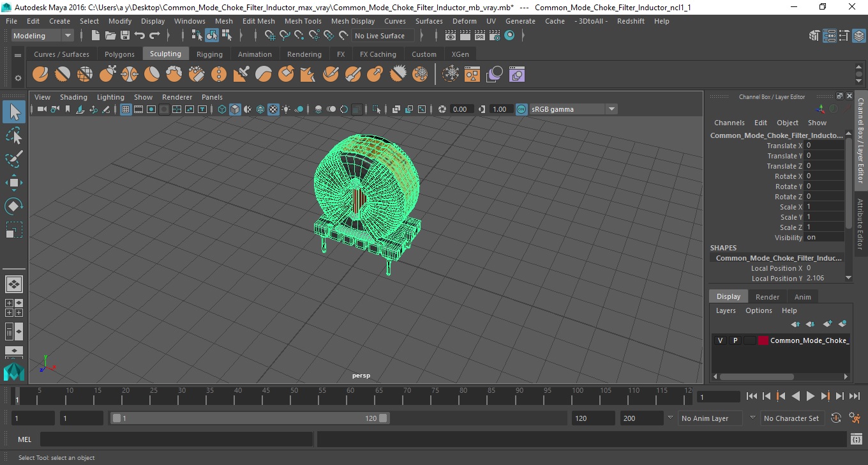Screen dimensions: 868x465
Task: Create a new scene with the new-file icon
Action: [x=95, y=36]
